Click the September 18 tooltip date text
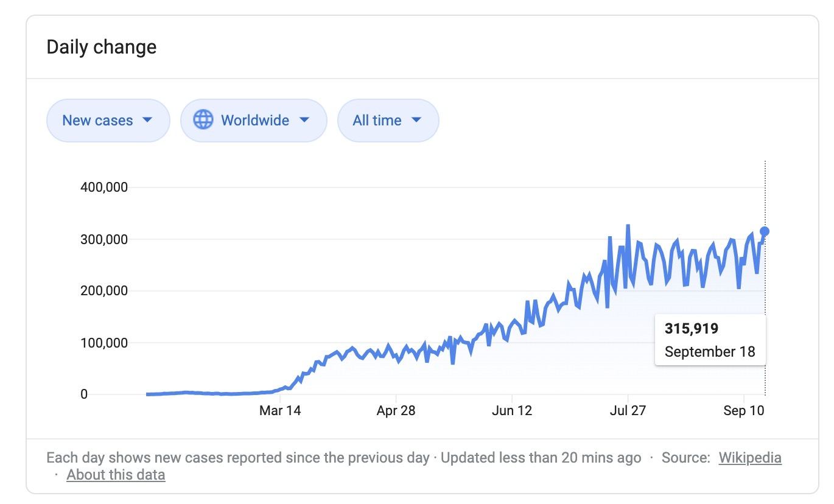This screenshot has width=834, height=504. click(710, 352)
